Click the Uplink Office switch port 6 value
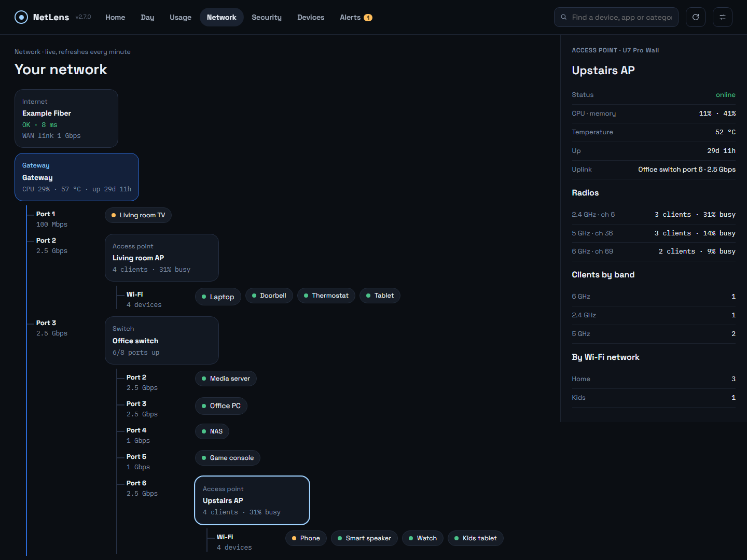 (687, 170)
